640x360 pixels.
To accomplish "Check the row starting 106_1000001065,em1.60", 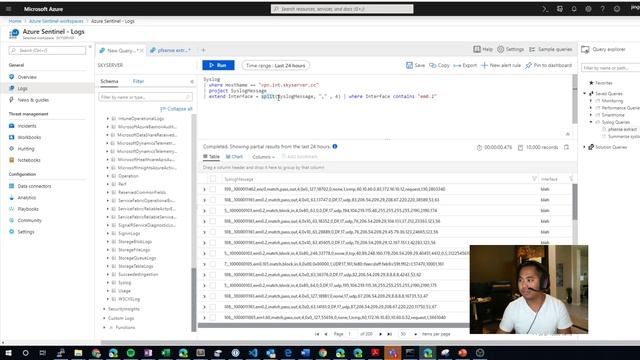I will click(x=213, y=317).
